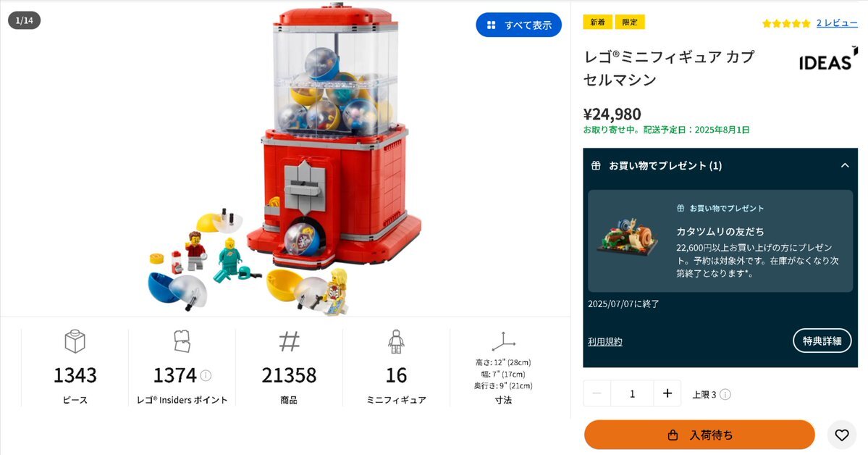868x455 pixels.
Task: Open the 利用規約 terms link
Action: (x=605, y=341)
